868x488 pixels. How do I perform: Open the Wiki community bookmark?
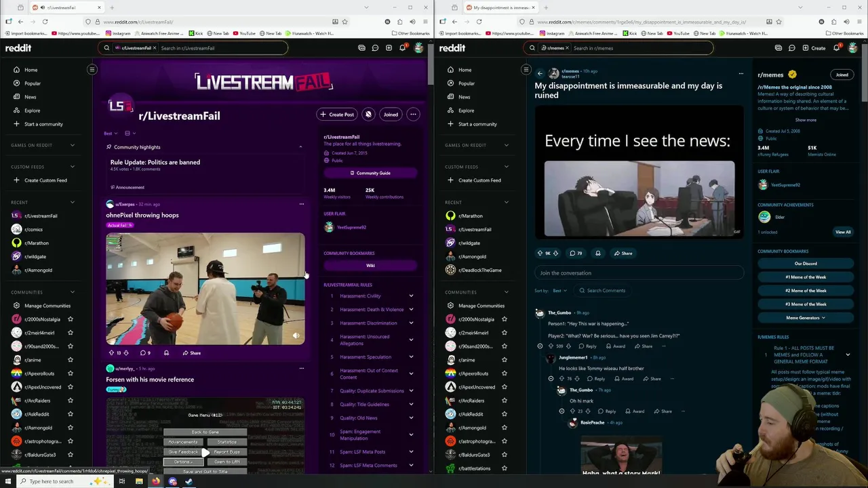tap(370, 266)
